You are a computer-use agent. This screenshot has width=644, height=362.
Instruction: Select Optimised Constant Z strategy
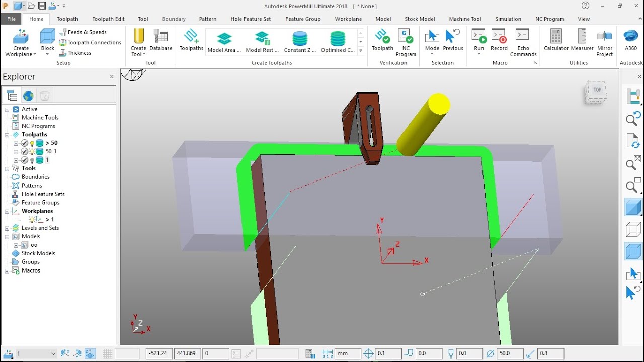pos(338,42)
